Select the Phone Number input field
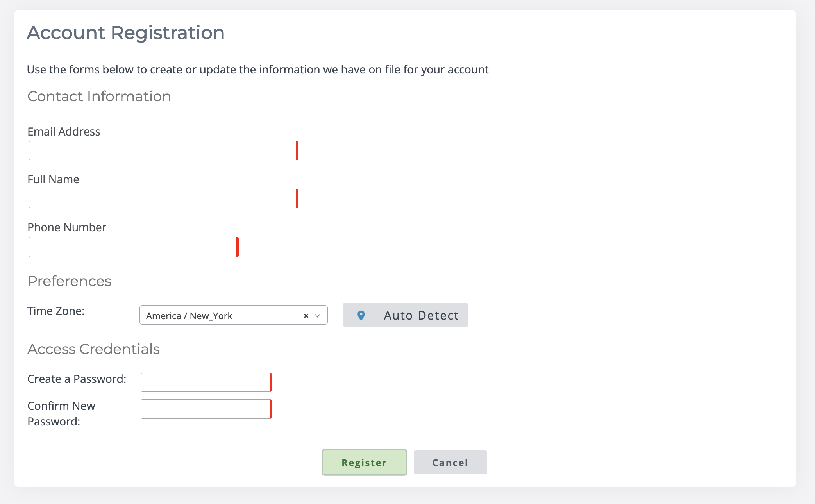Screen dimensions: 815x504 (133, 247)
